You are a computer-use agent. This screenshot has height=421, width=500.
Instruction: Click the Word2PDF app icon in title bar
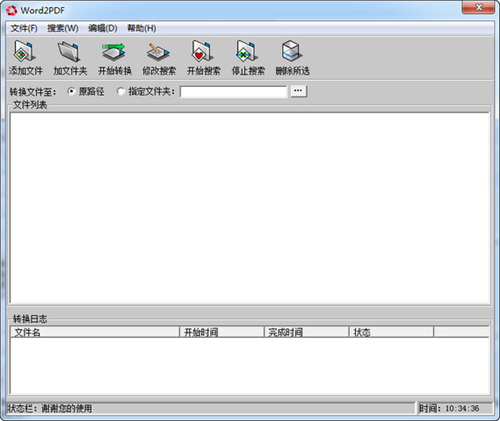(x=12, y=10)
